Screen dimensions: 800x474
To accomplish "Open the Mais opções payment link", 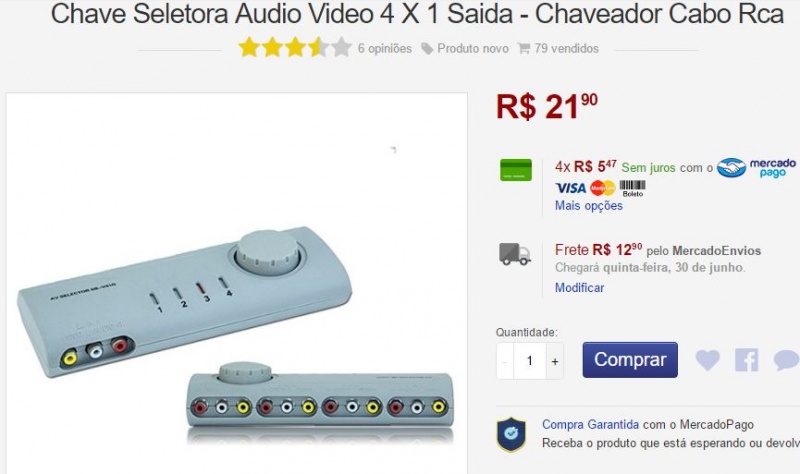I will click(x=589, y=206).
